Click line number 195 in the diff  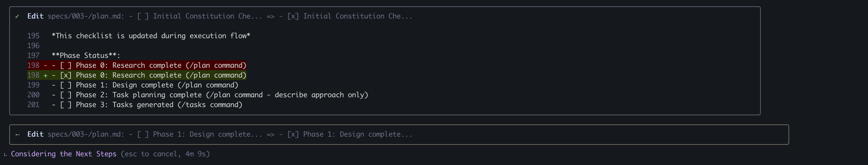click(x=33, y=36)
